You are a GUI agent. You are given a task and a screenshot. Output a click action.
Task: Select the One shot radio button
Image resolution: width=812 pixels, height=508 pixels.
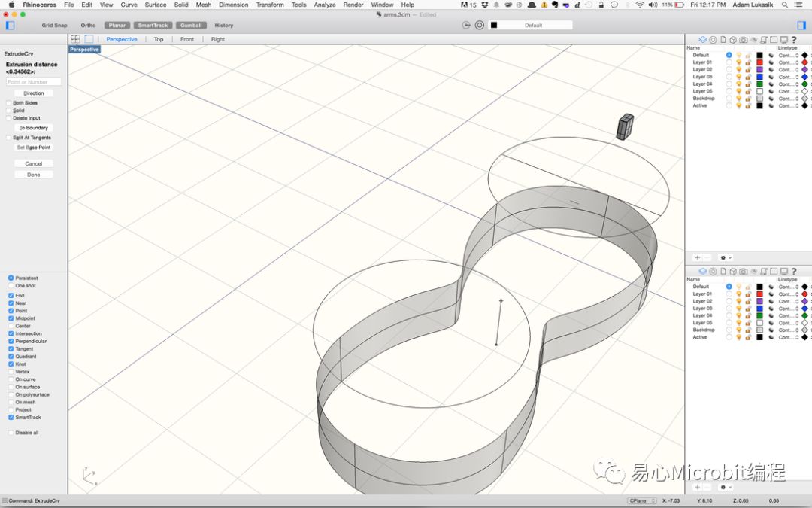pos(11,286)
